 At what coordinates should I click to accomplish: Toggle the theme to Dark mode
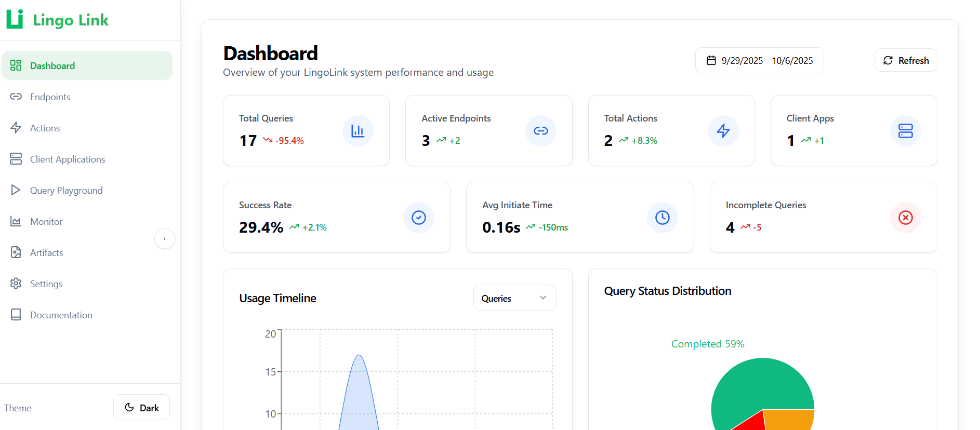[x=142, y=408]
